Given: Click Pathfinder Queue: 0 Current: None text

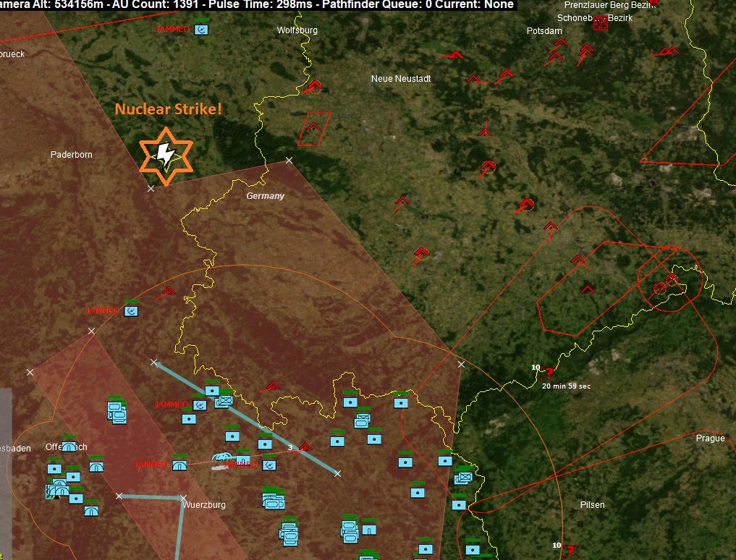Looking at the screenshot, I should (x=418, y=4).
